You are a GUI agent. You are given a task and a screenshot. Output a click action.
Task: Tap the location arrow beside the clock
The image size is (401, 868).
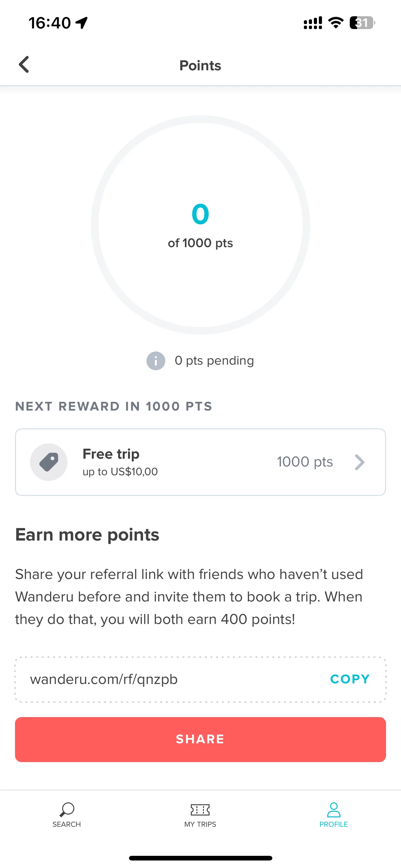(82, 23)
